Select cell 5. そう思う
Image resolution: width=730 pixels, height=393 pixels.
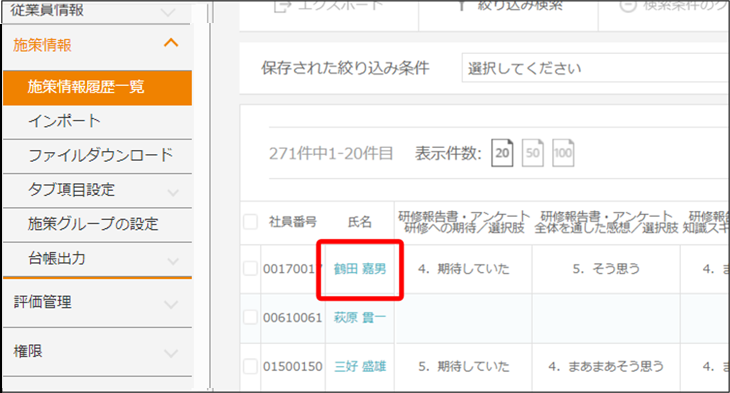tap(606, 269)
